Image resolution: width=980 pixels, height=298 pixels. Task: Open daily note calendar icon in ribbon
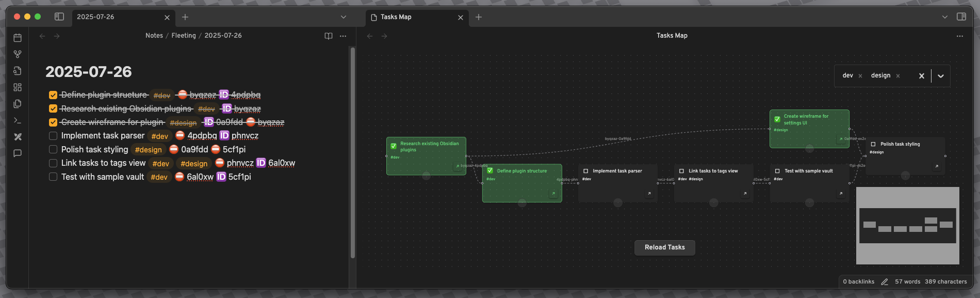click(18, 38)
